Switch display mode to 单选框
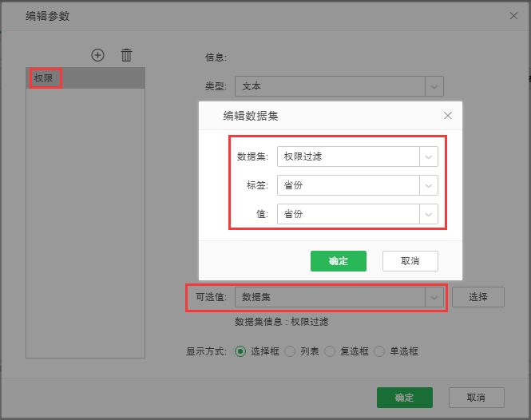Image resolution: width=531 pixels, height=420 pixels. click(x=379, y=351)
